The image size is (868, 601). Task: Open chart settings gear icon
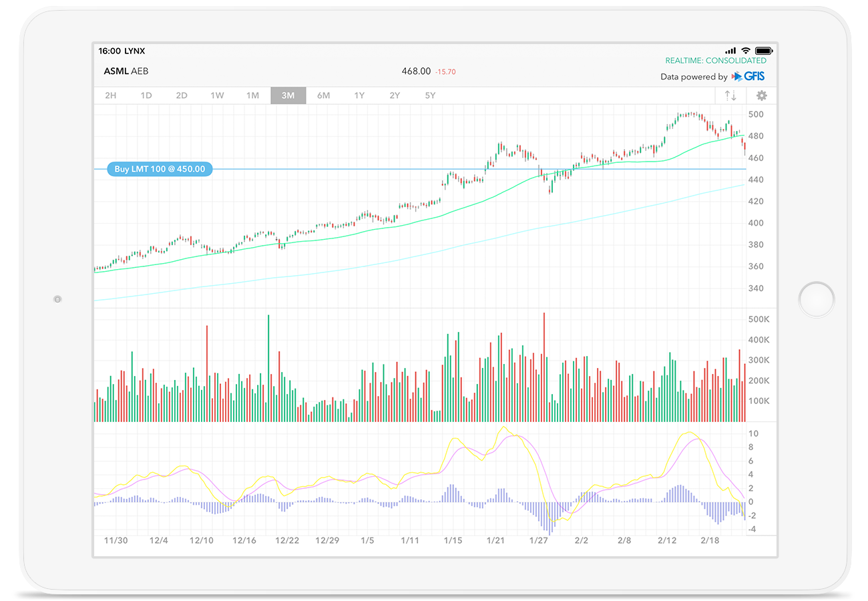pos(762,95)
